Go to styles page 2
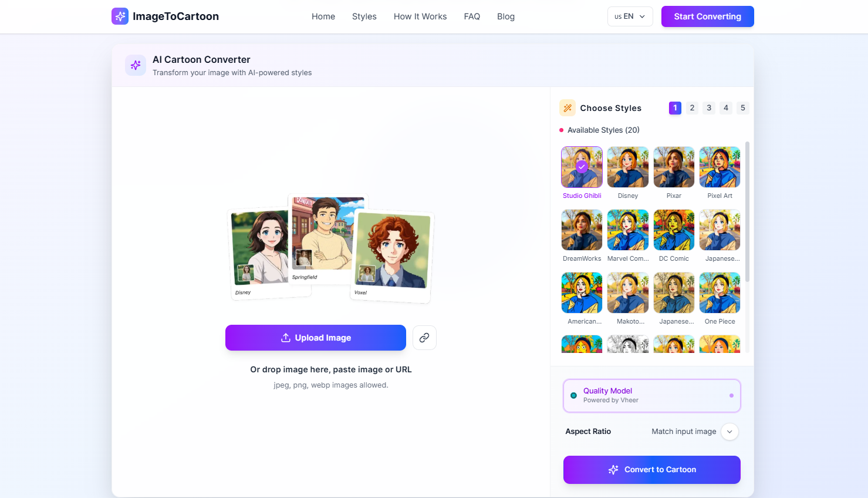The image size is (868, 498). pos(692,108)
